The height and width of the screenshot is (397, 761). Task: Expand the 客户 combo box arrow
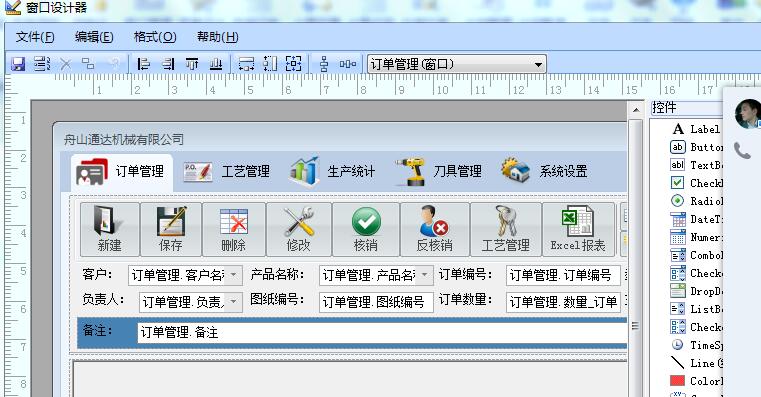coord(233,275)
